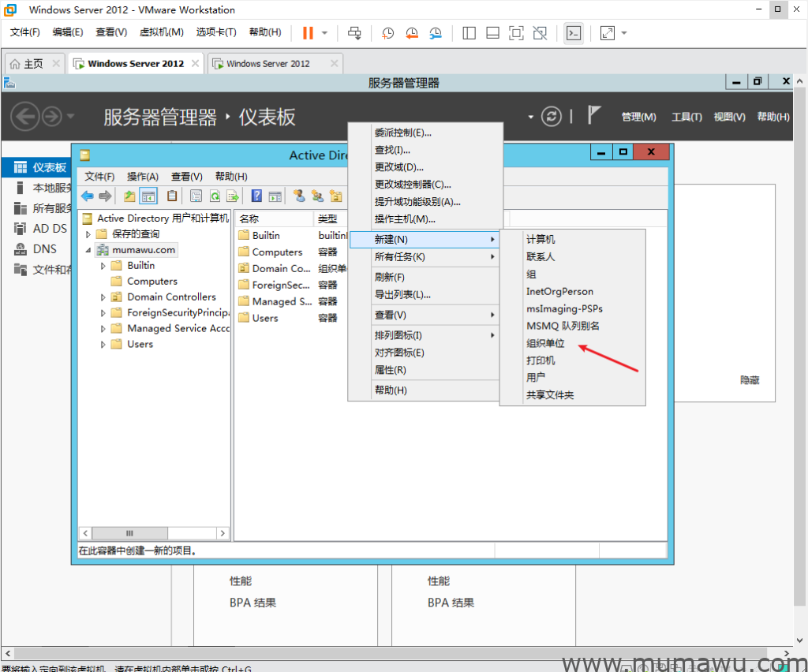The height and width of the screenshot is (672, 808).
Task: Pause the virtual machine with the orange button
Action: (309, 33)
